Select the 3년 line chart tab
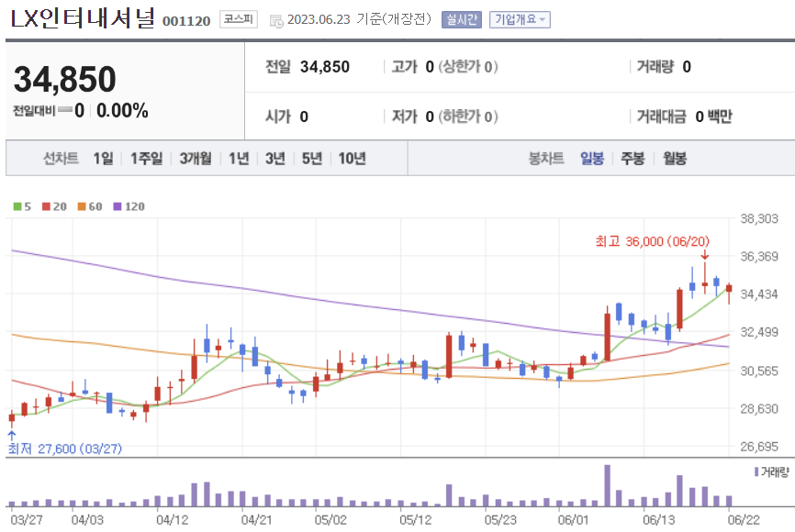This screenshot has height=532, width=795. click(x=275, y=159)
